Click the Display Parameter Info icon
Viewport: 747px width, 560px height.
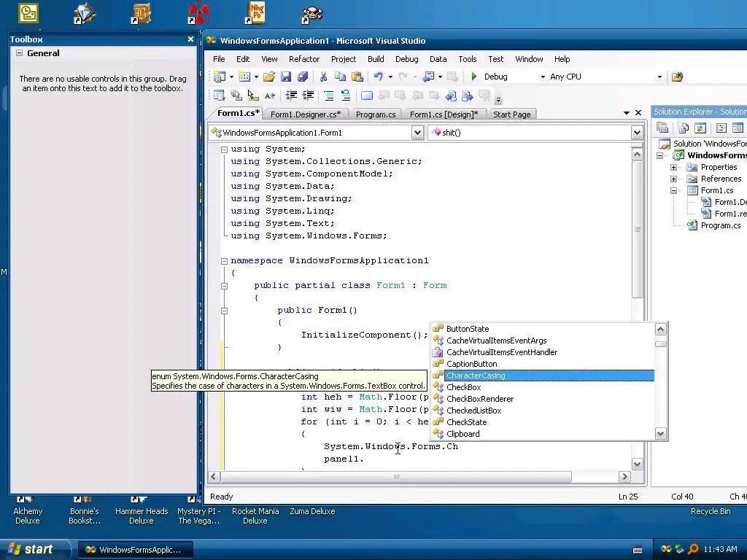click(x=236, y=96)
